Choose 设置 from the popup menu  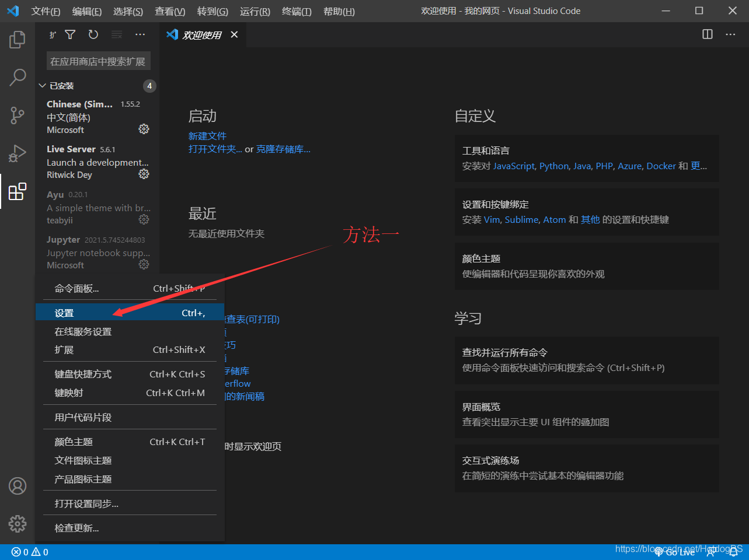(x=130, y=313)
